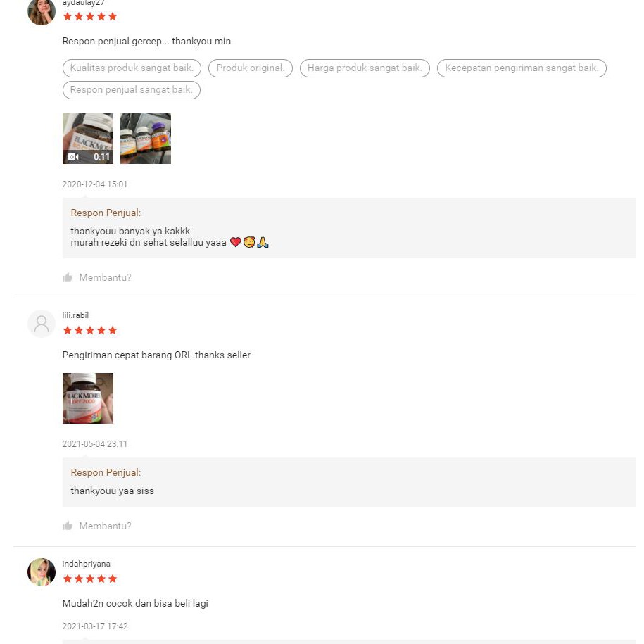The width and height of the screenshot is (644, 644).
Task: Click the 'Kualitas produk sangat baik.' tag
Action: pyautogui.click(x=132, y=68)
